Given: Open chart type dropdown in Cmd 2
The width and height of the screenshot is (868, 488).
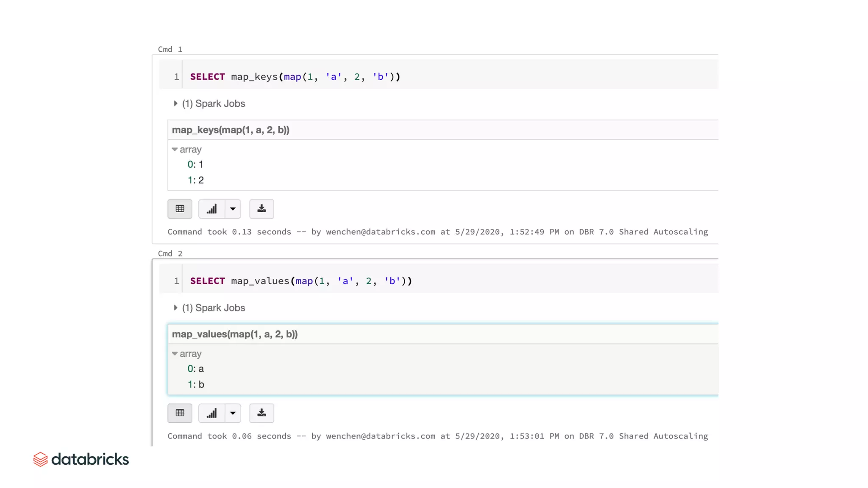Looking at the screenshot, I should pyautogui.click(x=233, y=413).
